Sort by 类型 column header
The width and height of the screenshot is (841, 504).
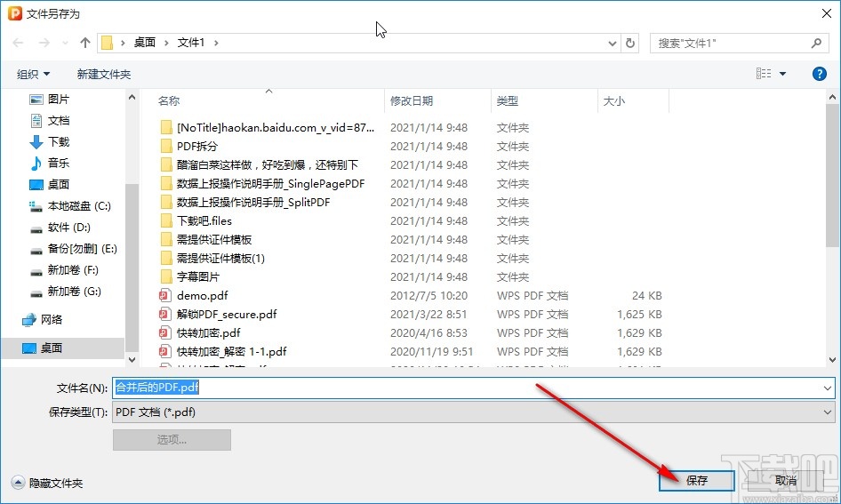(x=508, y=100)
